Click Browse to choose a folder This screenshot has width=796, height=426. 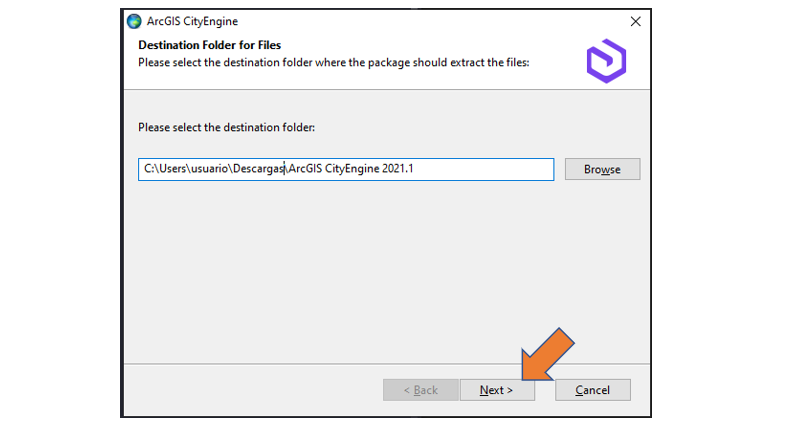[x=602, y=169]
